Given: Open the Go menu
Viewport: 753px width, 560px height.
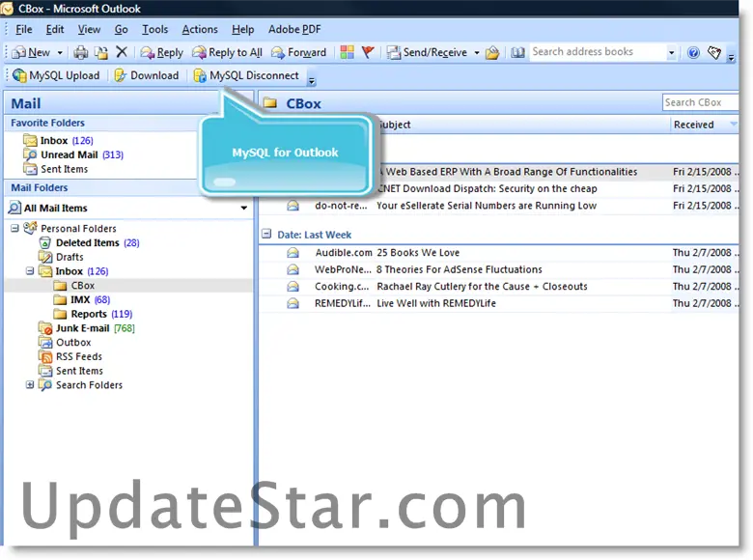Looking at the screenshot, I should tap(121, 29).
